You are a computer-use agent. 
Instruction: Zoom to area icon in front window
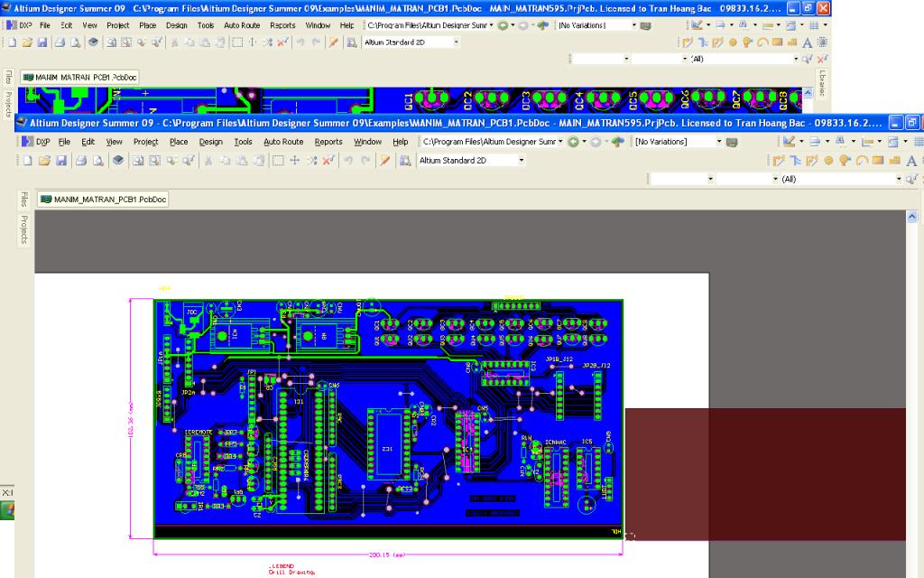coord(154,161)
